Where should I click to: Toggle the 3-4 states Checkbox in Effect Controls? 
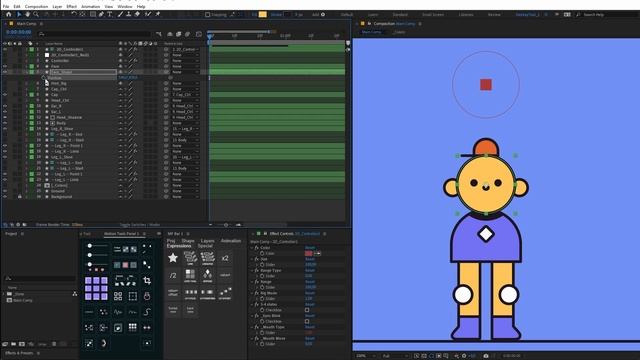coord(307,310)
